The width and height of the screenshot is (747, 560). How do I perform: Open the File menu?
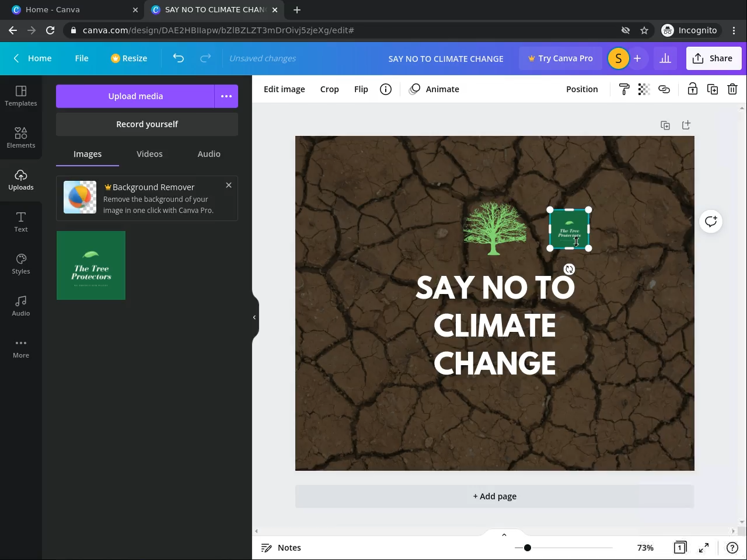(x=82, y=58)
